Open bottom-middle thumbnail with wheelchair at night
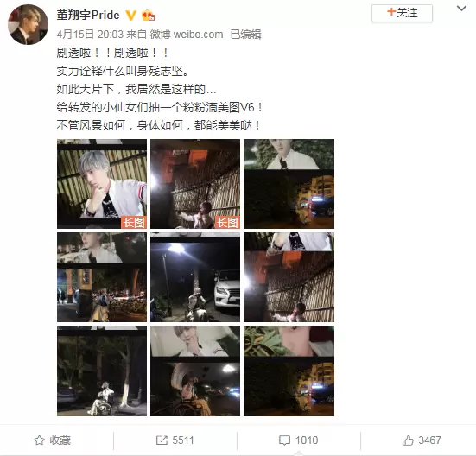 195,370
